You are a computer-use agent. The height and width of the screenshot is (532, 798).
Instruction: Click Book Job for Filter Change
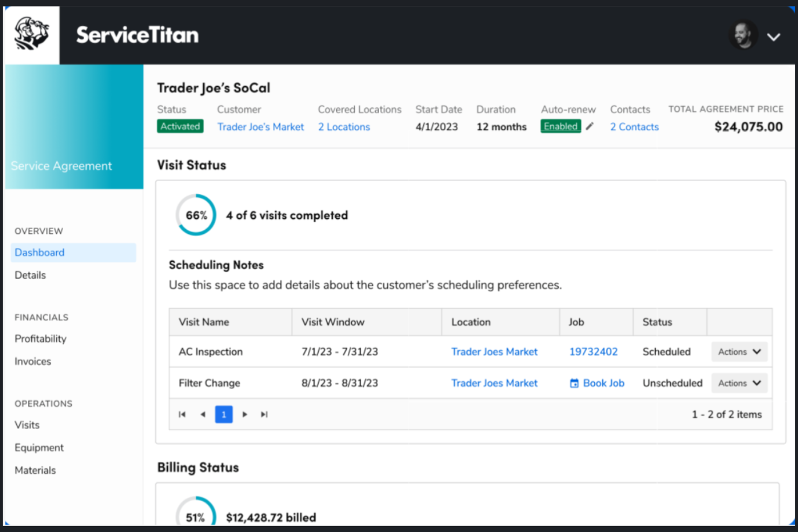(x=603, y=383)
